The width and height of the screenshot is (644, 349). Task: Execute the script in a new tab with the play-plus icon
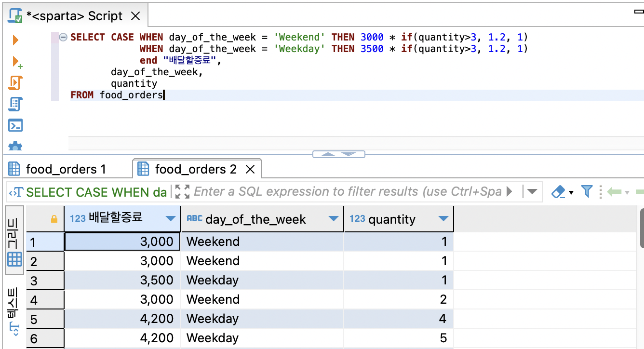[16, 62]
